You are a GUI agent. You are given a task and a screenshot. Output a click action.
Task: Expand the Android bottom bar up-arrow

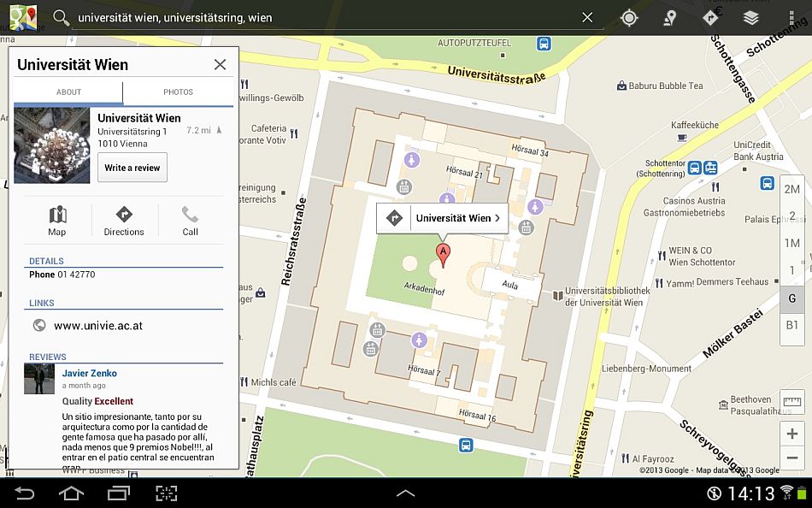405,493
